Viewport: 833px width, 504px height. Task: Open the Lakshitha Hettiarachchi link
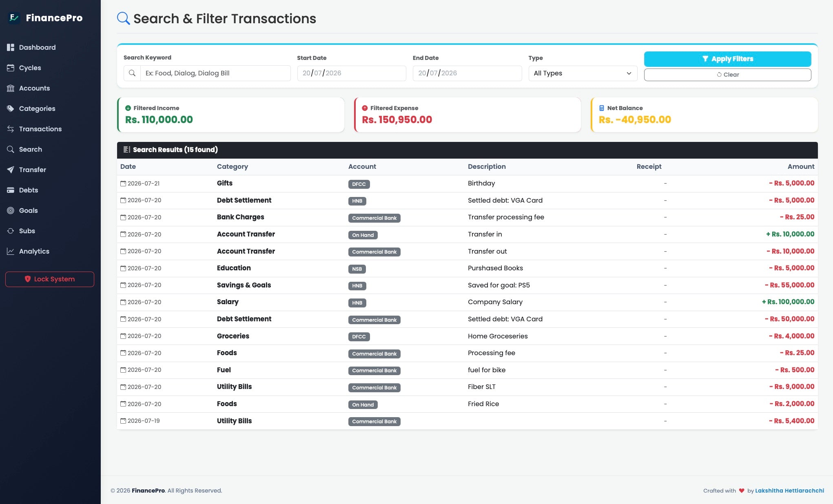(x=789, y=491)
